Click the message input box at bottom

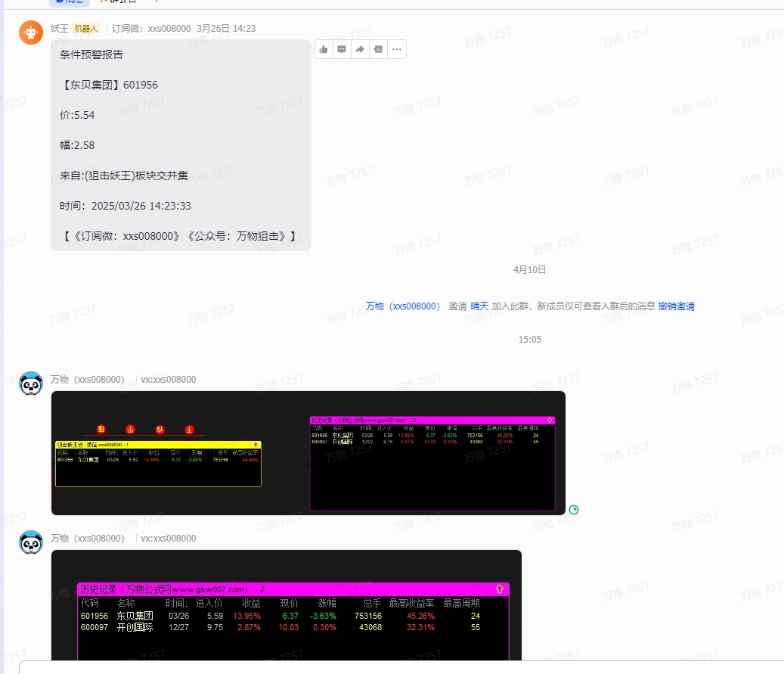click(401, 667)
